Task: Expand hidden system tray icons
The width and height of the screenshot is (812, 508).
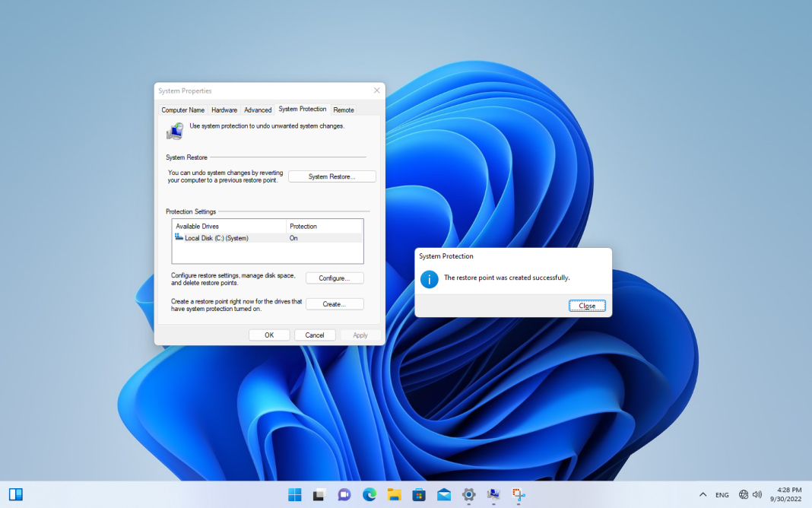Action: (x=703, y=494)
